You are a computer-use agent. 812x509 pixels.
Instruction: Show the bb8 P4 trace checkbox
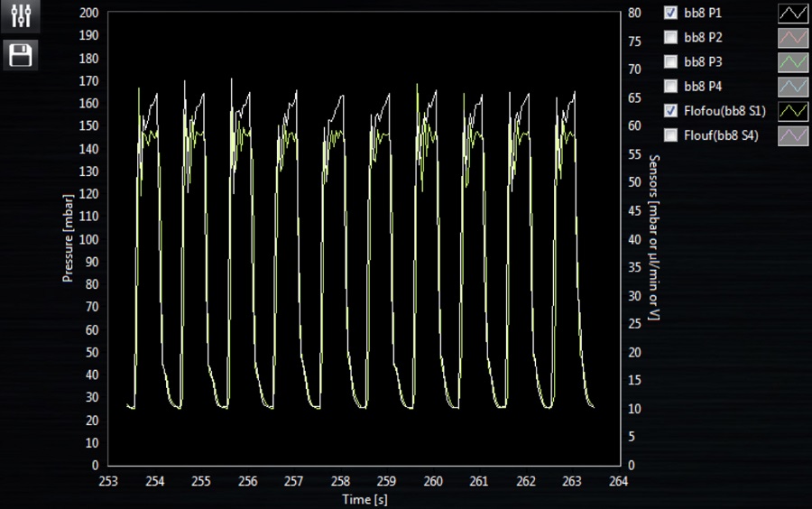pyautogui.click(x=670, y=87)
